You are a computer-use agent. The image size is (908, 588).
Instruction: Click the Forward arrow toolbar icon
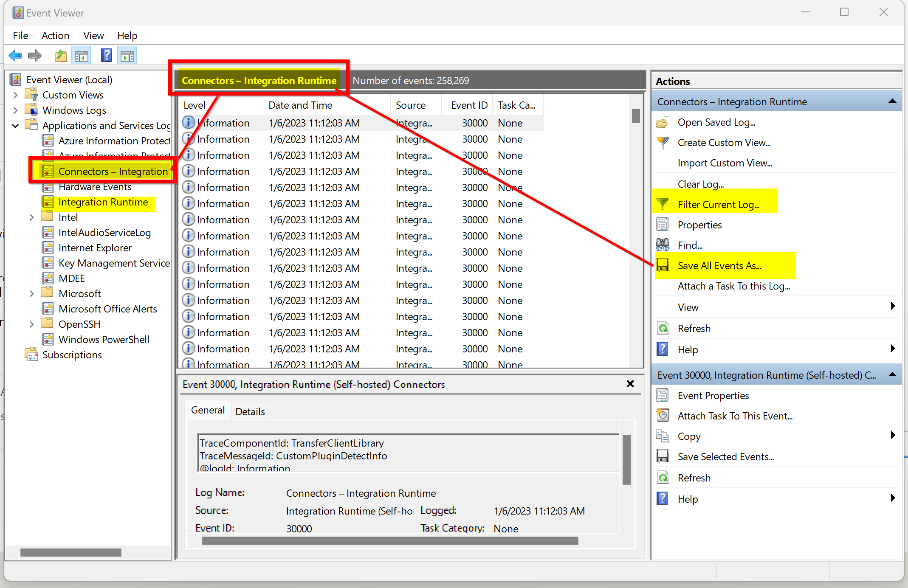coord(35,56)
